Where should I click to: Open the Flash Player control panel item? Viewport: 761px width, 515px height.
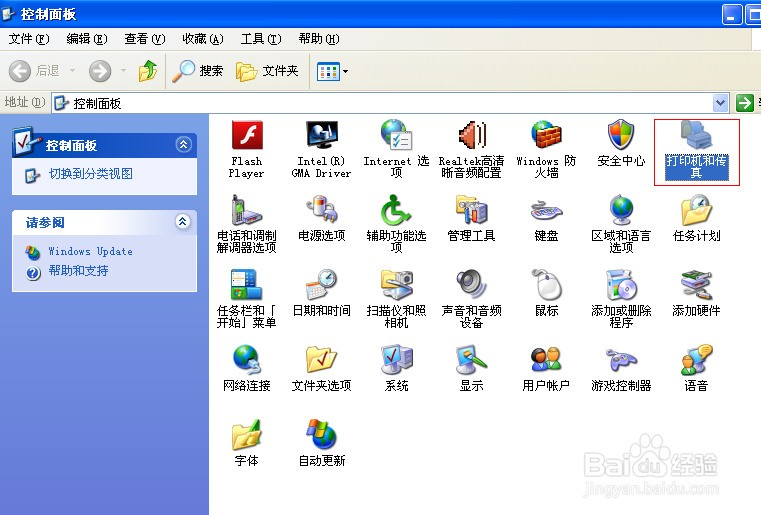pyautogui.click(x=247, y=149)
